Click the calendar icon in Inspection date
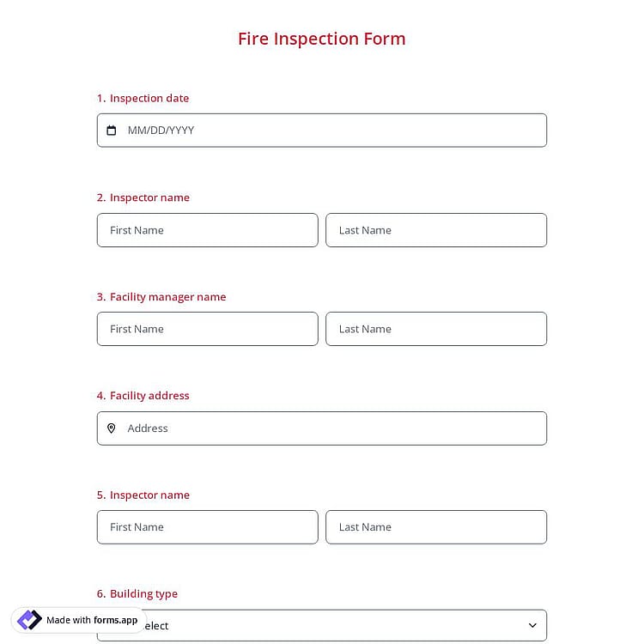The image size is (644, 644). [111, 131]
